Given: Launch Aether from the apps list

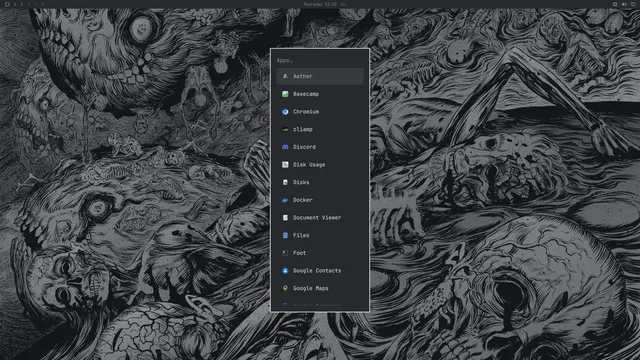Looking at the screenshot, I should (320, 76).
